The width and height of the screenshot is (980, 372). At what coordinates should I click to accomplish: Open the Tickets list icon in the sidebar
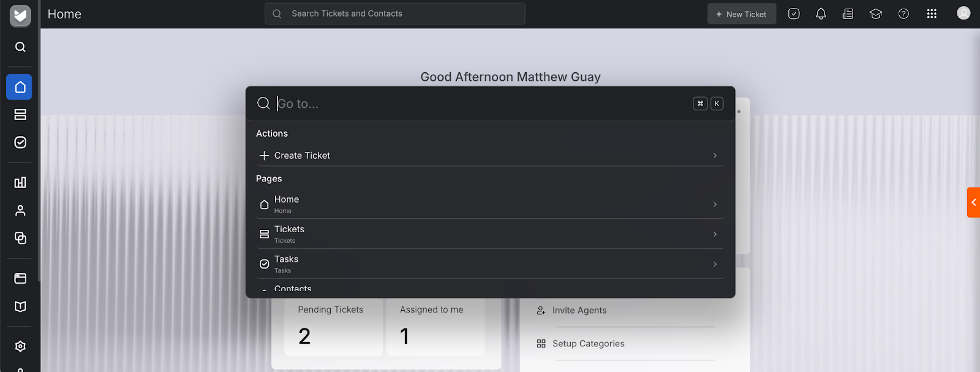[x=20, y=114]
